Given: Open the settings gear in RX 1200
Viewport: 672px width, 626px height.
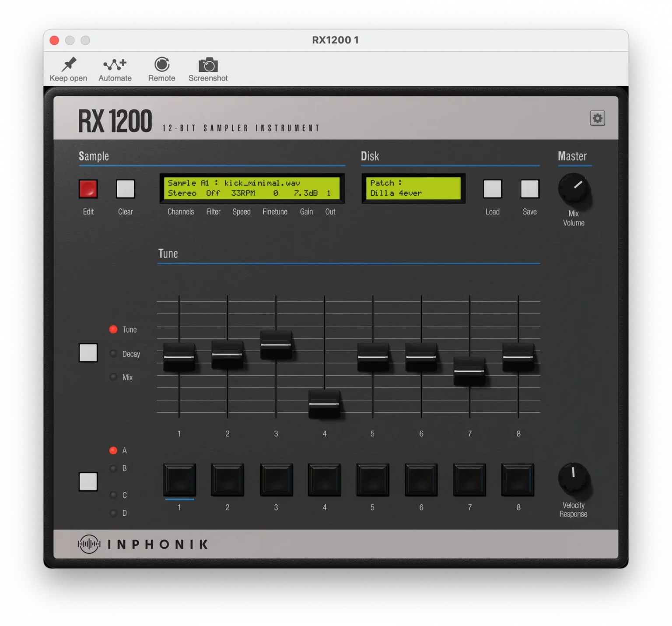Looking at the screenshot, I should (x=597, y=118).
